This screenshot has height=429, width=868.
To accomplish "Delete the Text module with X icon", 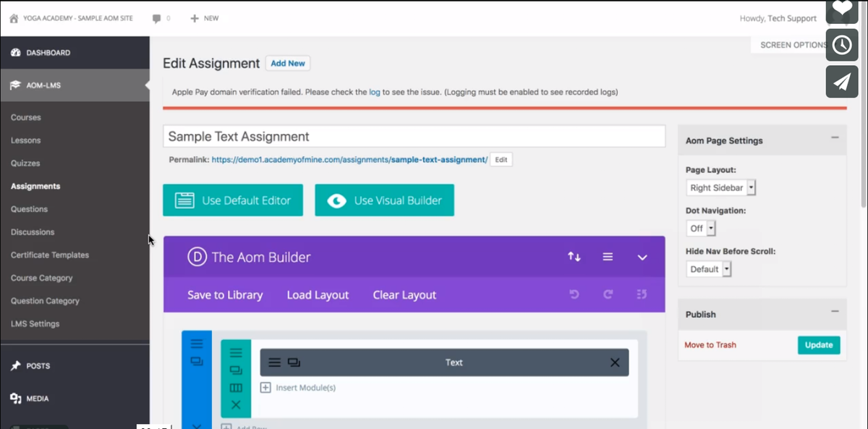I will point(615,362).
